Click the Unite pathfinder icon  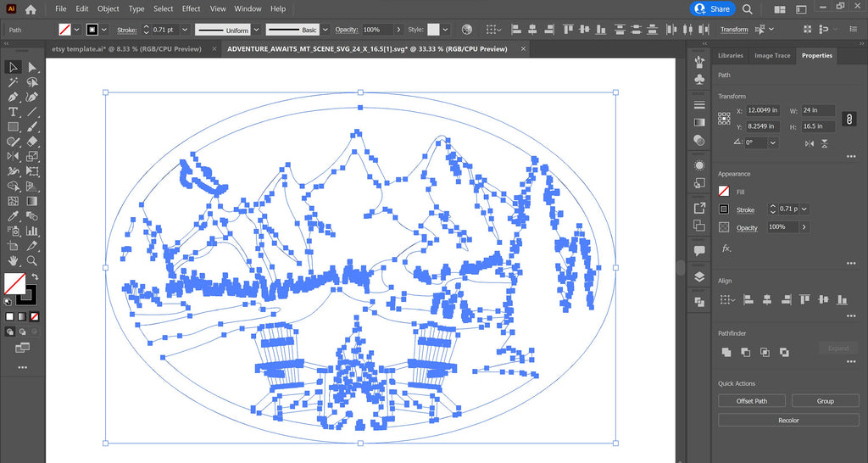coord(726,352)
